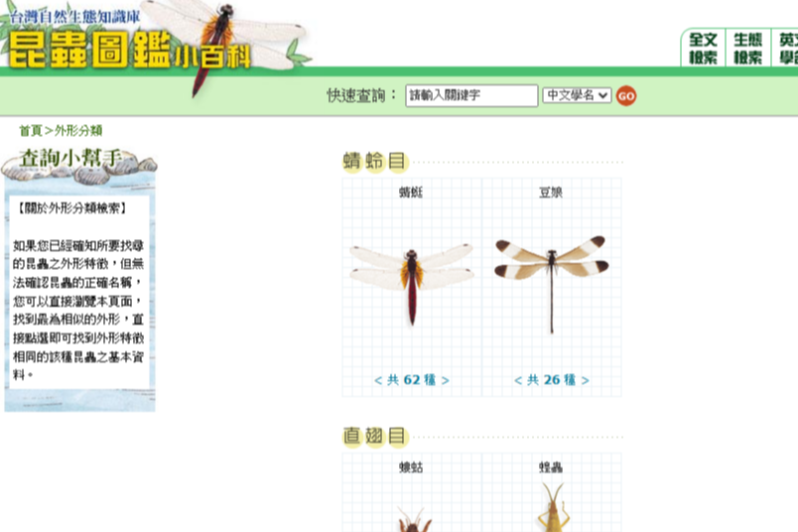Click the 蜻蛉目 section heading
798x532 pixels.
pyautogui.click(x=375, y=162)
